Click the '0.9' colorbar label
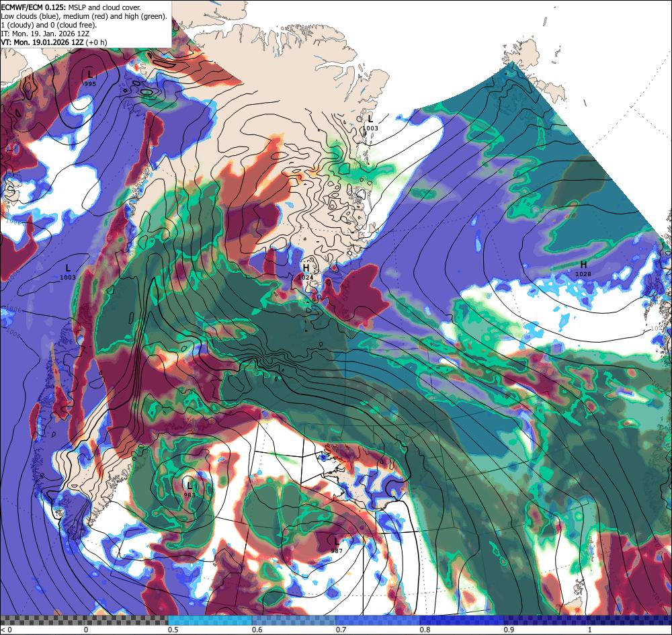This screenshot has width=672, height=635. tap(509, 630)
